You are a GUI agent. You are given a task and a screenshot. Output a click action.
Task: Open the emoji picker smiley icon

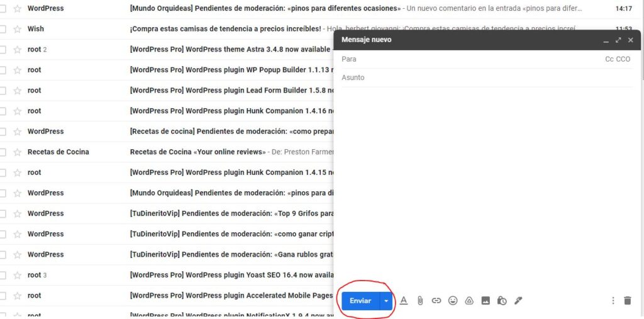click(x=453, y=301)
